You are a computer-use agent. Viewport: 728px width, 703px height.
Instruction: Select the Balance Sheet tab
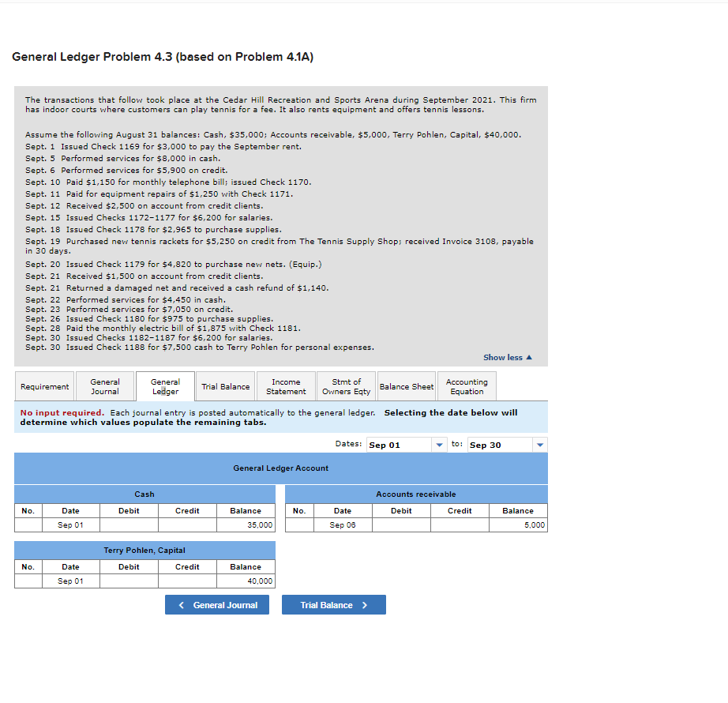click(x=406, y=386)
